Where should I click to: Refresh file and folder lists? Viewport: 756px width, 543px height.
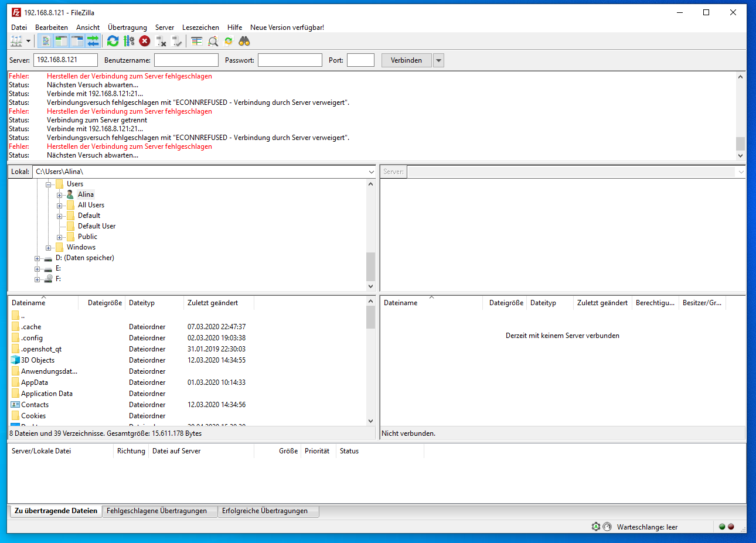click(113, 41)
